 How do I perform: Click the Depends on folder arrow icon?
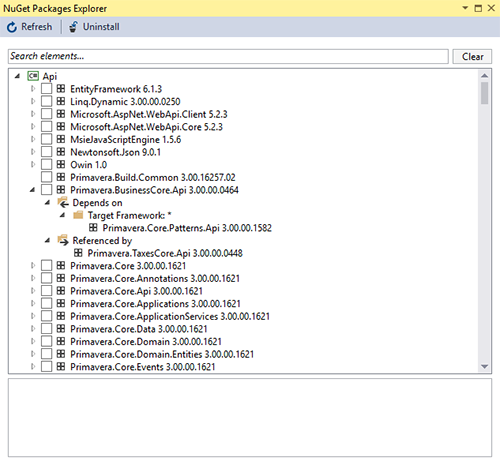point(63,202)
